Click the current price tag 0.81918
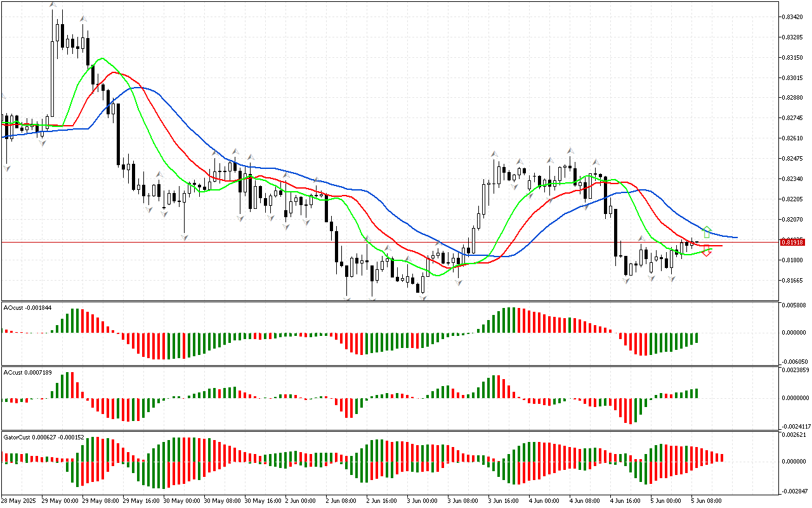This screenshot has width=812, height=508. (x=793, y=242)
